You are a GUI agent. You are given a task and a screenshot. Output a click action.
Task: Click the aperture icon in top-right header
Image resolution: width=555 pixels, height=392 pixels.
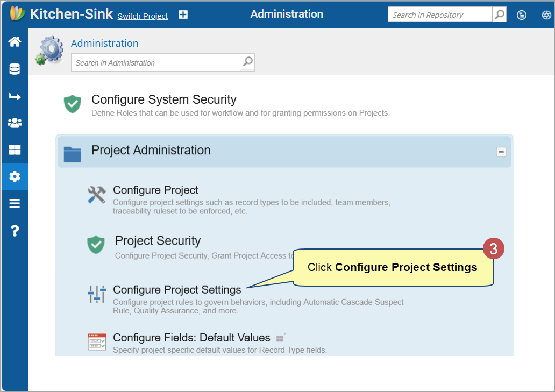point(546,15)
